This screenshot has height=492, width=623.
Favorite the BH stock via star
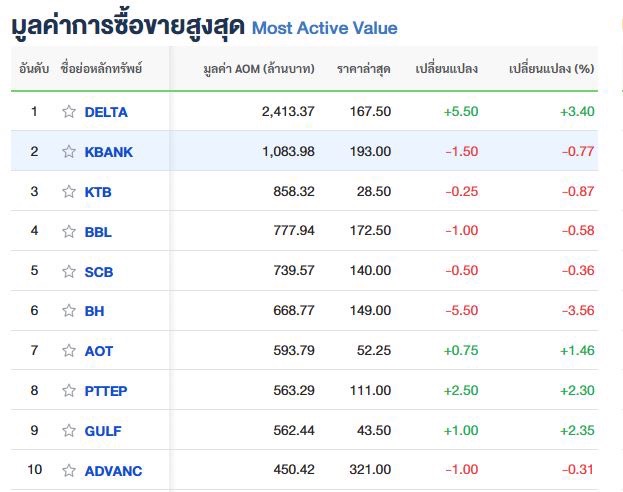tap(69, 311)
